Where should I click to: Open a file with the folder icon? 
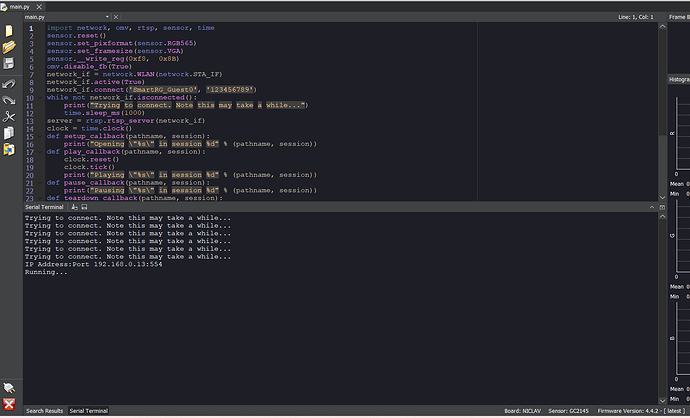tap(9, 47)
